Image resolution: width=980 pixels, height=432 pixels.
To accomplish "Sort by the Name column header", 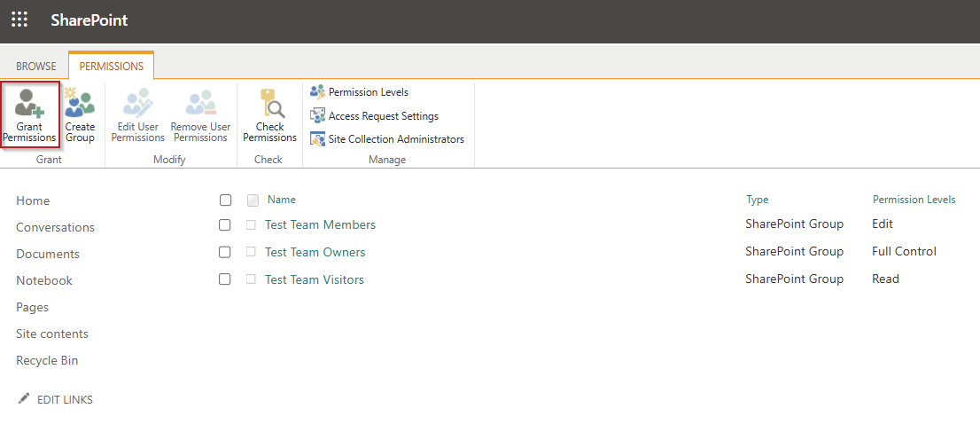I will pyautogui.click(x=282, y=200).
